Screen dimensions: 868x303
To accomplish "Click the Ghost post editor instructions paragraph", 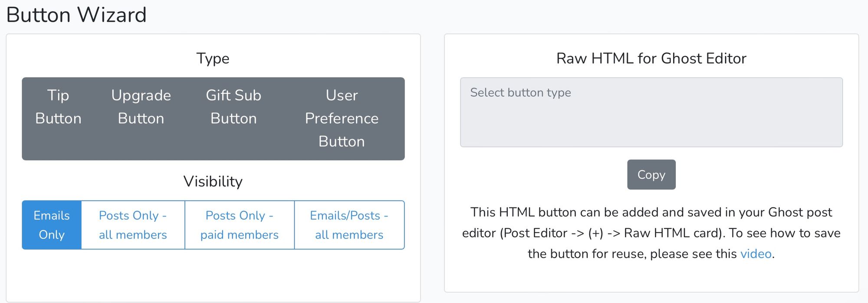I will pyautogui.click(x=651, y=233).
